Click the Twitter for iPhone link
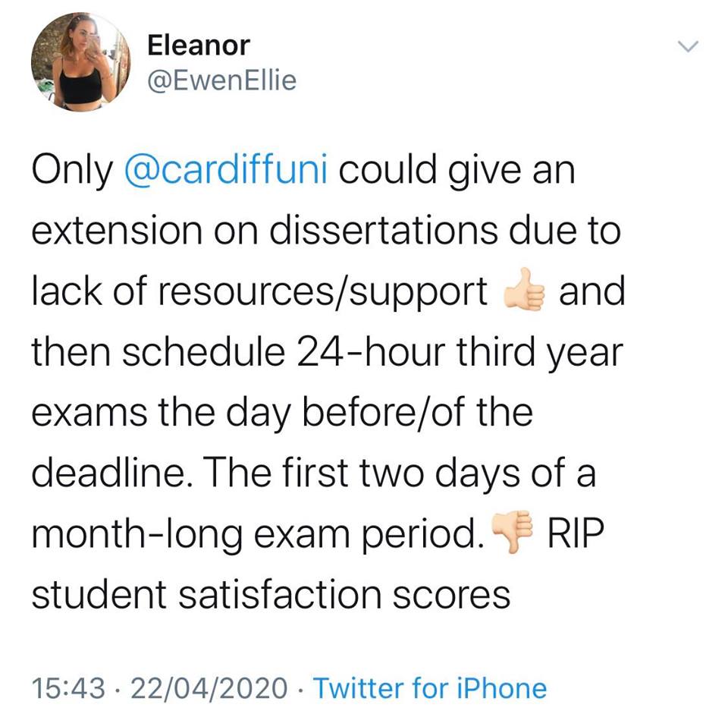 [430, 687]
